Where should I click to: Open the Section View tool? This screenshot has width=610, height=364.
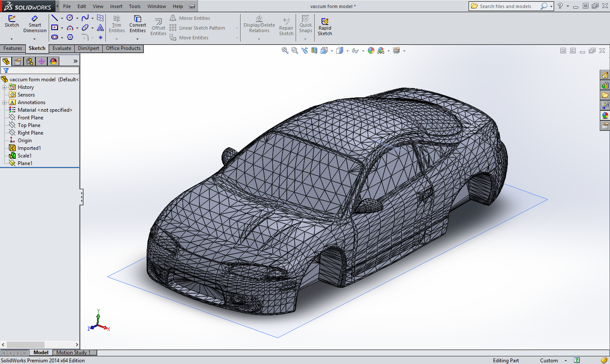pos(313,50)
